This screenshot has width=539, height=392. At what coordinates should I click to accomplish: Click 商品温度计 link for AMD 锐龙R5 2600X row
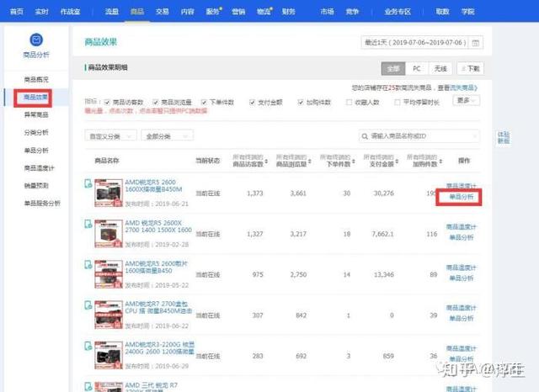(462, 227)
